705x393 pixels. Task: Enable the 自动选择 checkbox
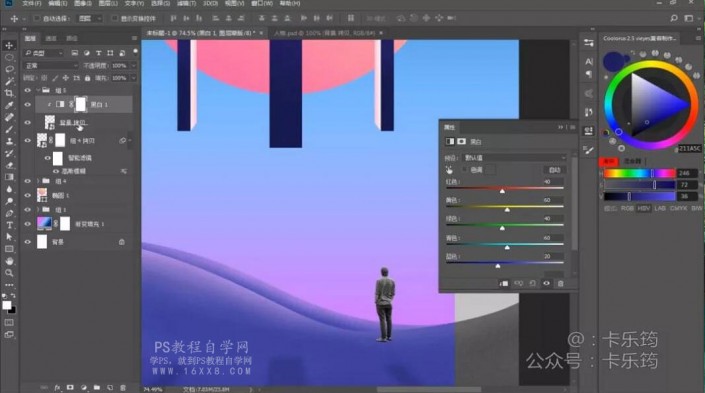point(37,18)
